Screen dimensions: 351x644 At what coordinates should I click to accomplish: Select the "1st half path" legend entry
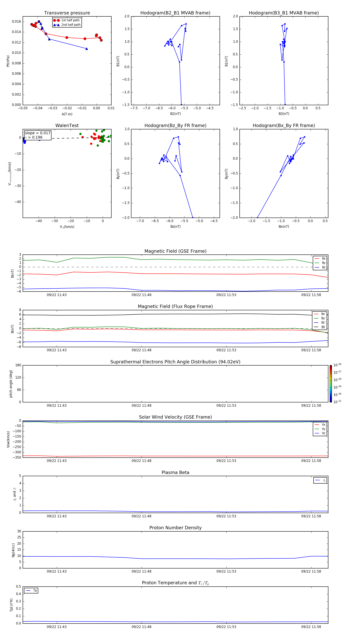tap(67, 20)
